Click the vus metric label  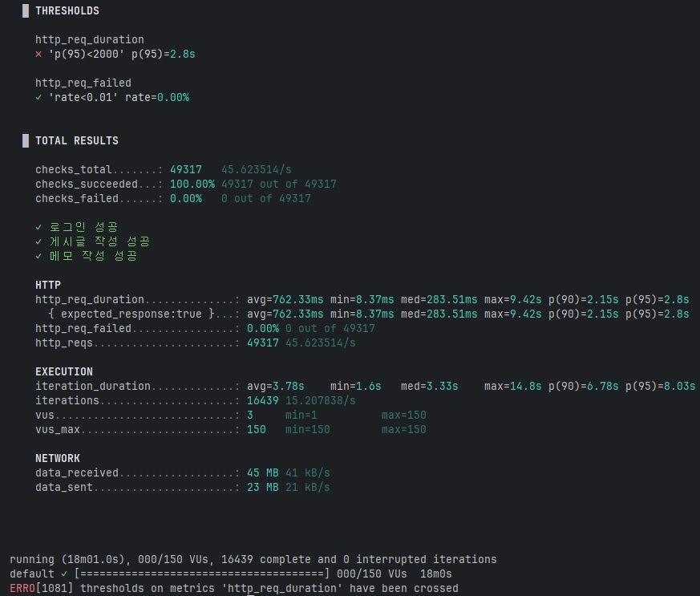pyautogui.click(x=45, y=415)
